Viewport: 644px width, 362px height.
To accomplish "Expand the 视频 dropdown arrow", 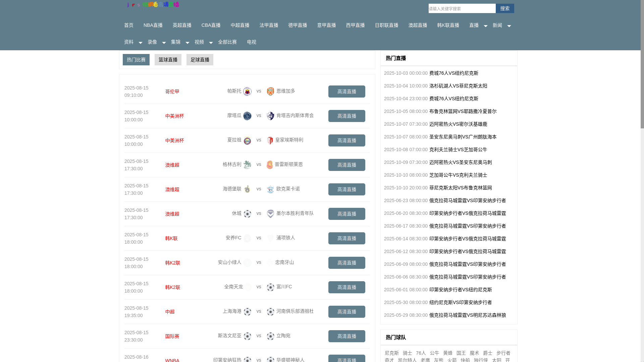I will coord(211,43).
